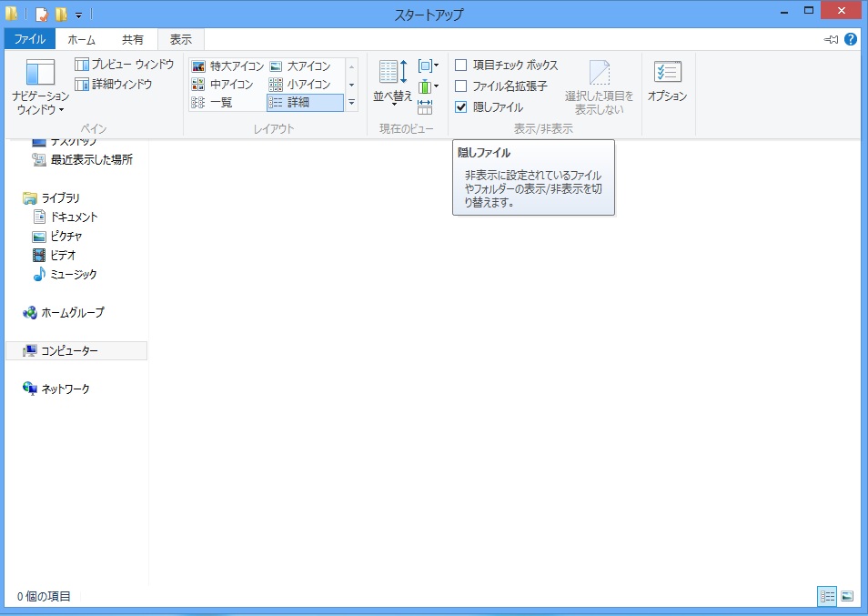Toggle the プレビュー ウィンドウ pane

point(124,65)
